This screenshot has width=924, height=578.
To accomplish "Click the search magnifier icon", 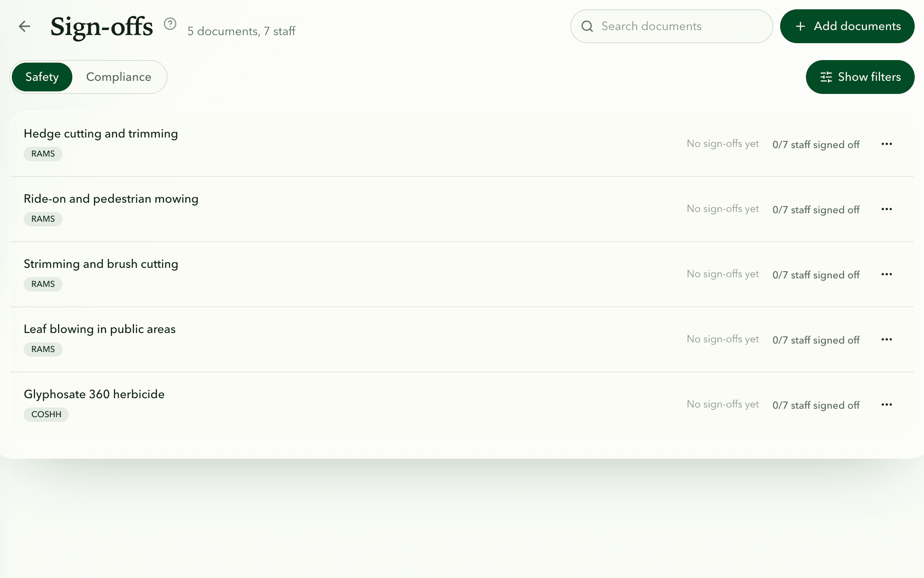I will click(x=587, y=26).
